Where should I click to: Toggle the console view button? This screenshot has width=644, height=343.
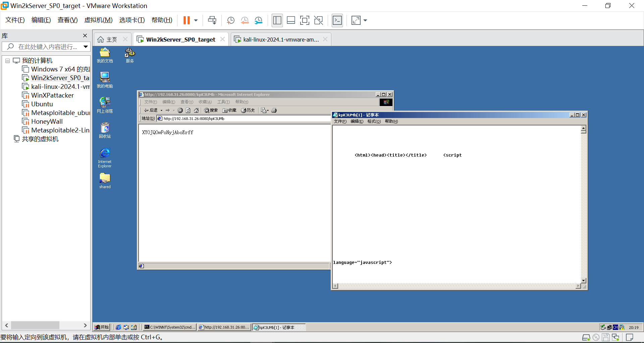[x=337, y=20]
